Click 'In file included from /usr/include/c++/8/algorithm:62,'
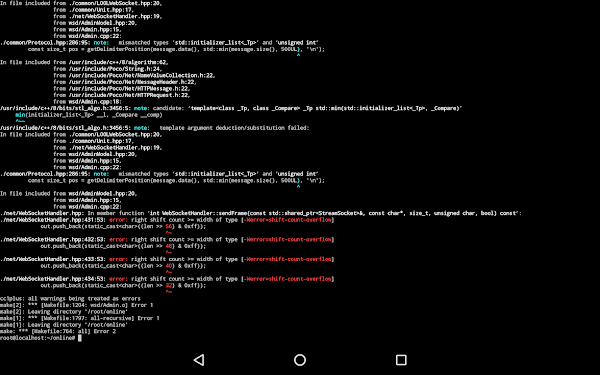Screen dimensions: 600x375 click(x=84, y=62)
